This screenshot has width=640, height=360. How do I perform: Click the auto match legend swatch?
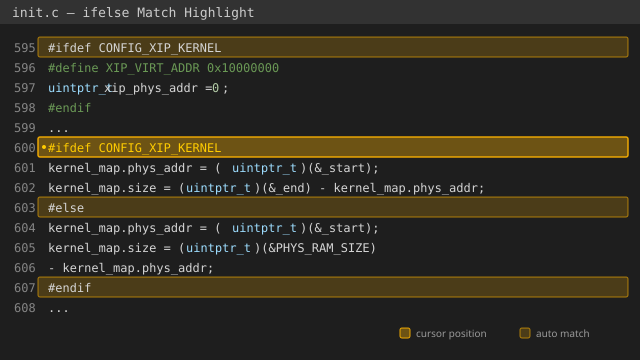click(x=524, y=333)
